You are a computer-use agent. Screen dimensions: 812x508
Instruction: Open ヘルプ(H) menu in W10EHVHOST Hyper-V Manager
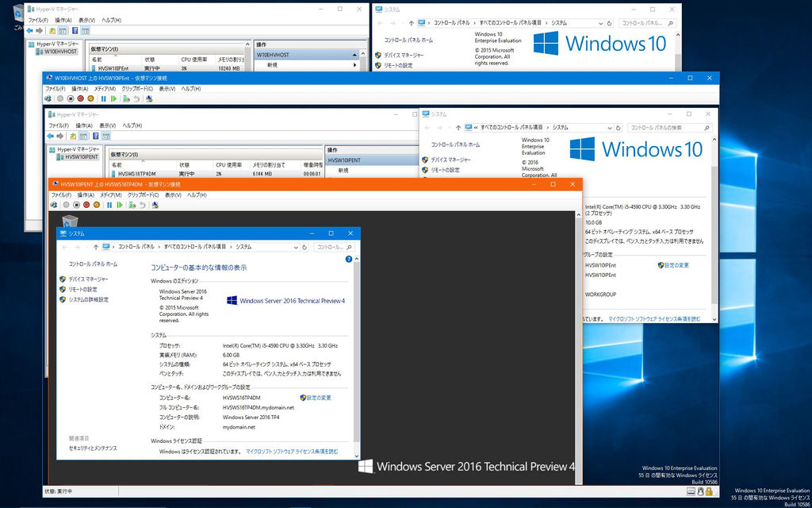point(111,20)
